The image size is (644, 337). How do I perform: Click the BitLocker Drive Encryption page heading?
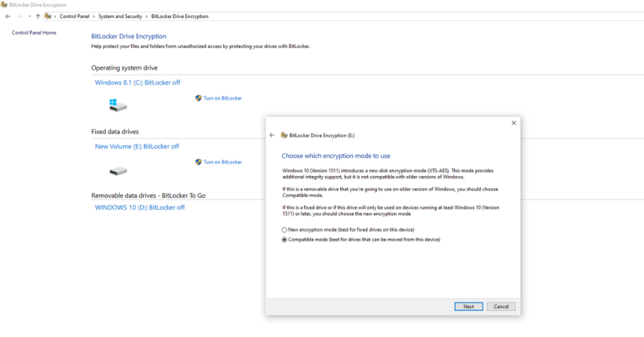tap(128, 36)
